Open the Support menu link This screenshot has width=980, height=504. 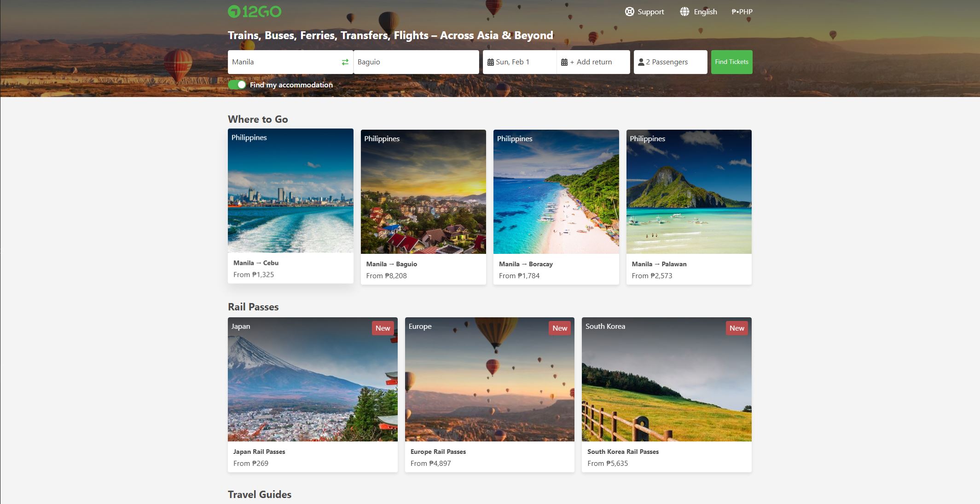pos(650,12)
